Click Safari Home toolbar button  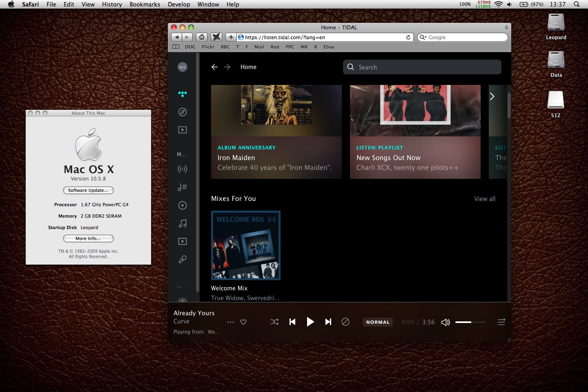tap(202, 37)
